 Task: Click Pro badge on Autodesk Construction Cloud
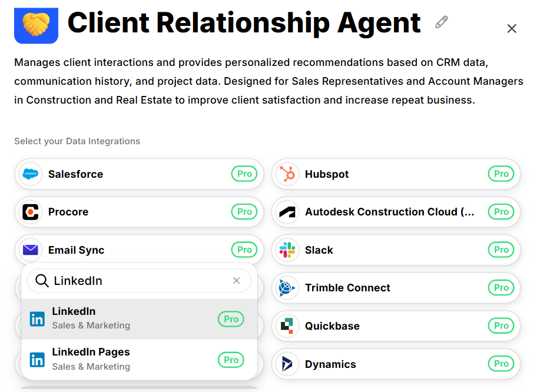(x=501, y=212)
